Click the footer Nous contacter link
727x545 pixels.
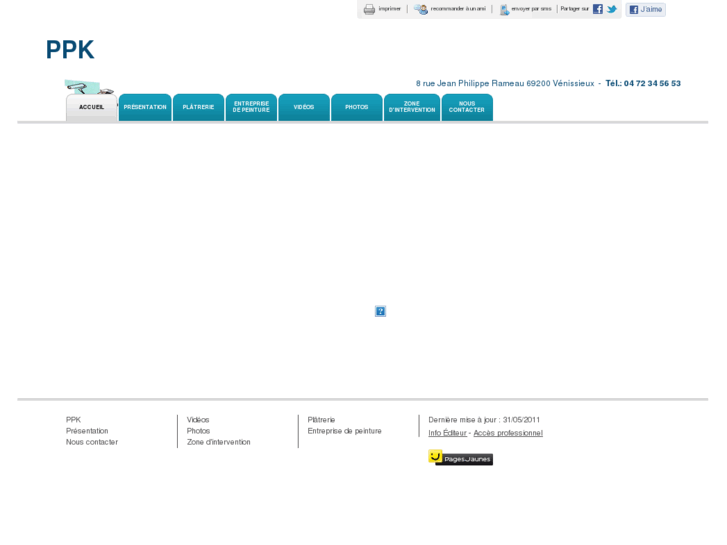[92, 442]
